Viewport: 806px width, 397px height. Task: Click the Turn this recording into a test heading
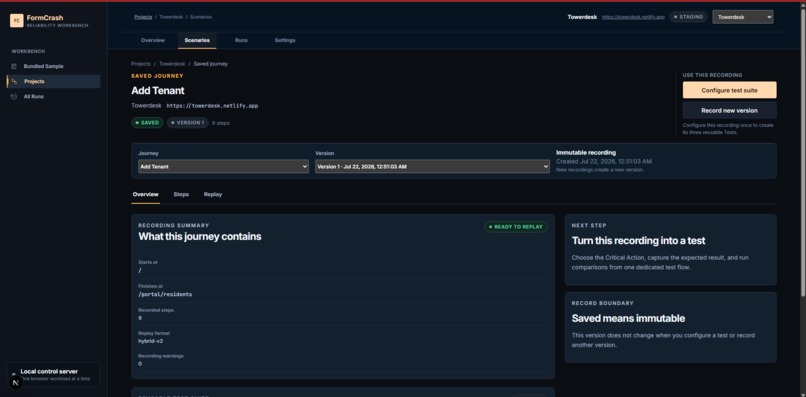[x=638, y=241]
